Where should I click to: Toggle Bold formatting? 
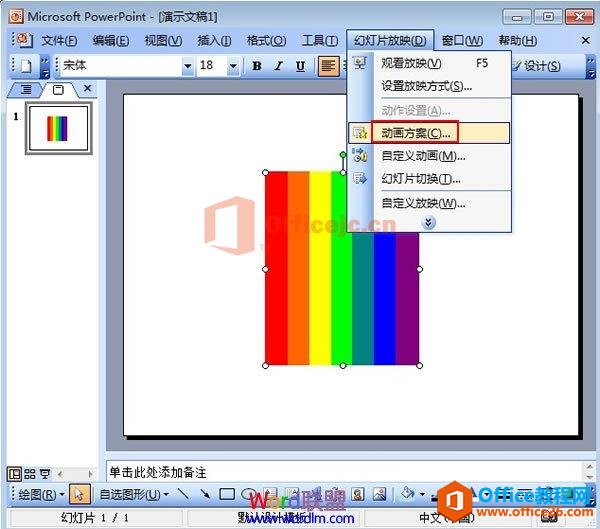tap(257, 66)
